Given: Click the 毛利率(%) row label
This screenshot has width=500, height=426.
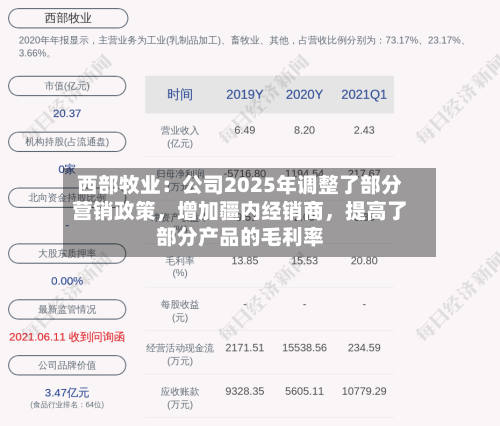Looking at the screenshot, I should coord(180,267).
